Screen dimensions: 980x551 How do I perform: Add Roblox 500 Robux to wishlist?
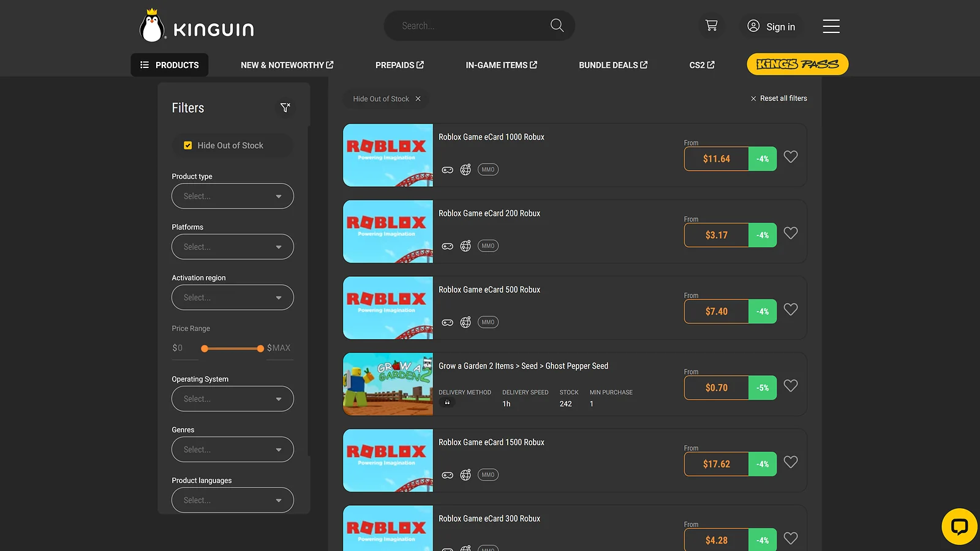(x=791, y=309)
